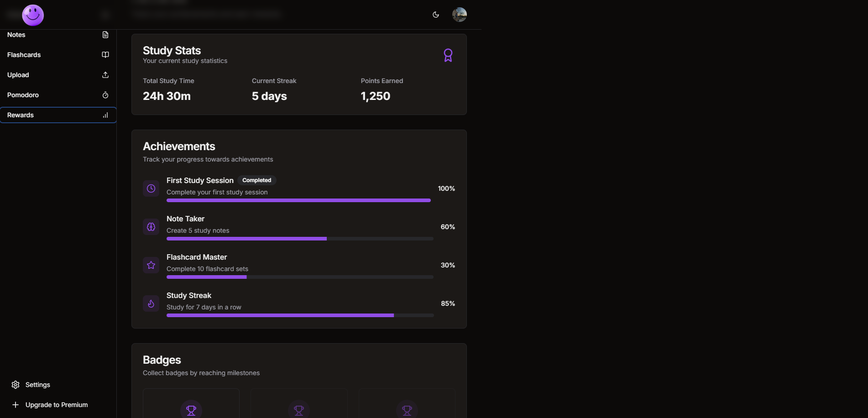Go to Flashcards in the sidebar

[24, 55]
